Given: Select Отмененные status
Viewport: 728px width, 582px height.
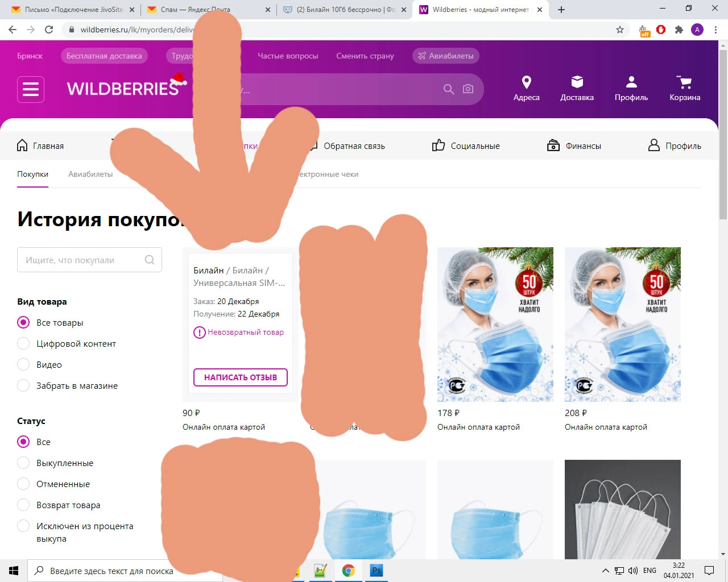Looking at the screenshot, I should pyautogui.click(x=23, y=484).
